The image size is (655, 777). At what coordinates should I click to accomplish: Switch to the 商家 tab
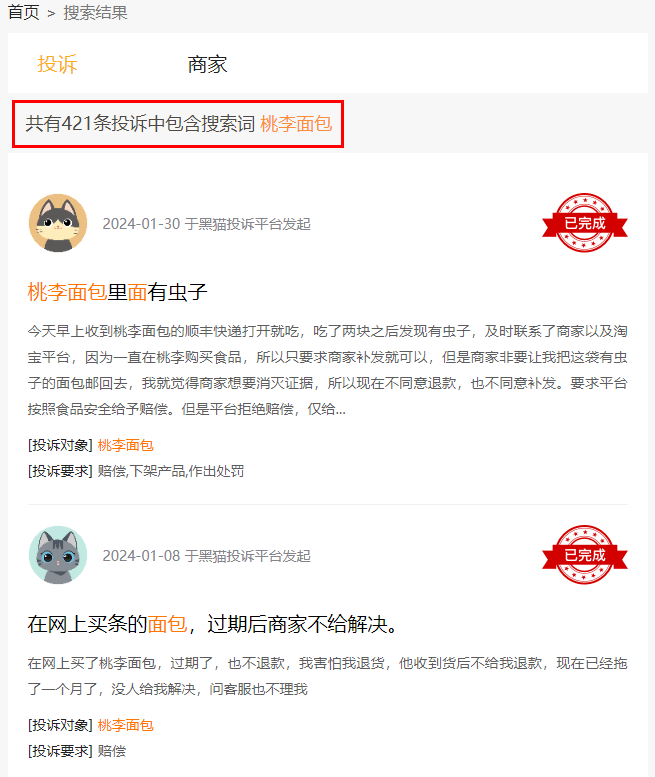pos(207,65)
